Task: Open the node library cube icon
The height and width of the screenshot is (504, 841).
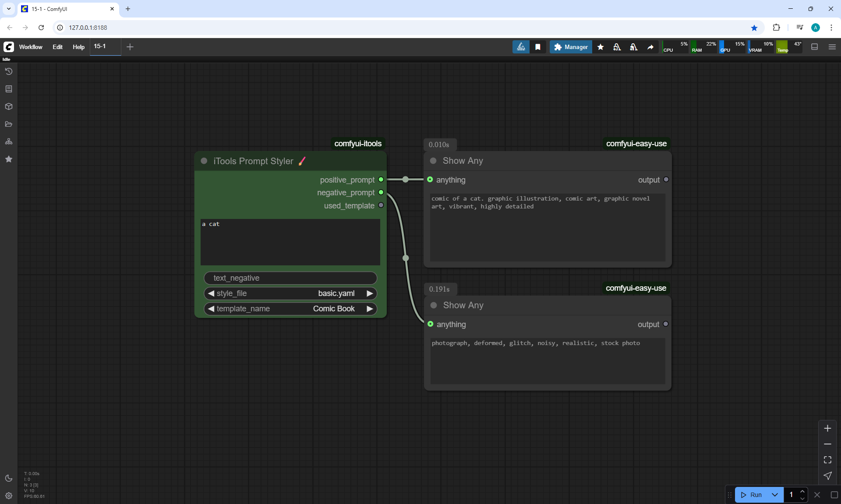Action: pyautogui.click(x=8, y=106)
